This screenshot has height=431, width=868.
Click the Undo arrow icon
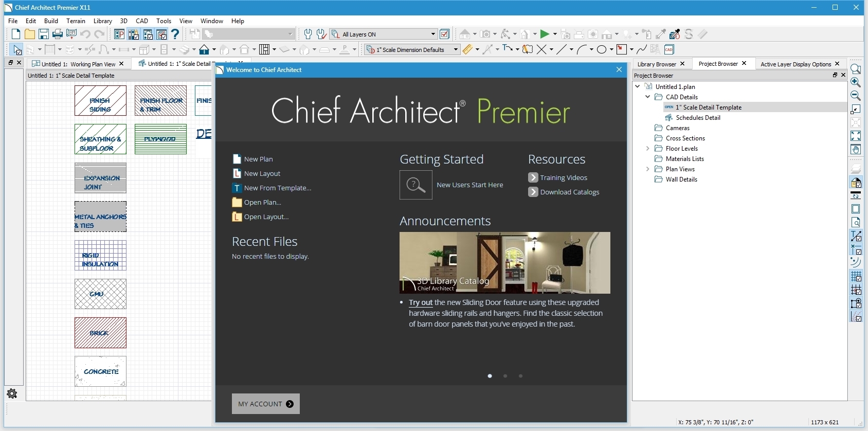pyautogui.click(x=85, y=34)
